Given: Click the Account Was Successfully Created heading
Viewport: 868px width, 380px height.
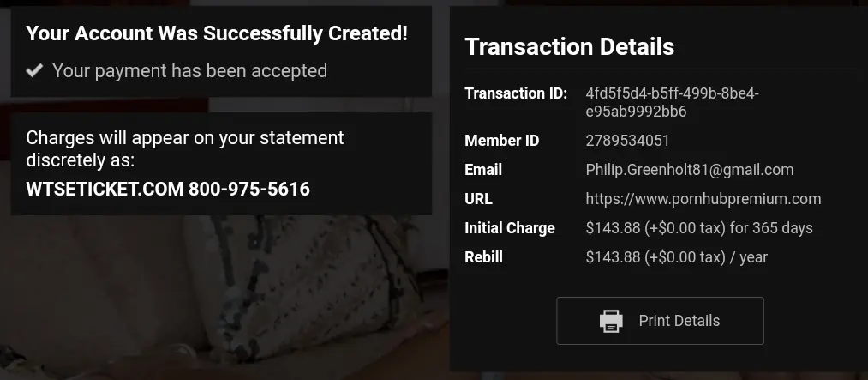Looking at the screenshot, I should pos(217,33).
